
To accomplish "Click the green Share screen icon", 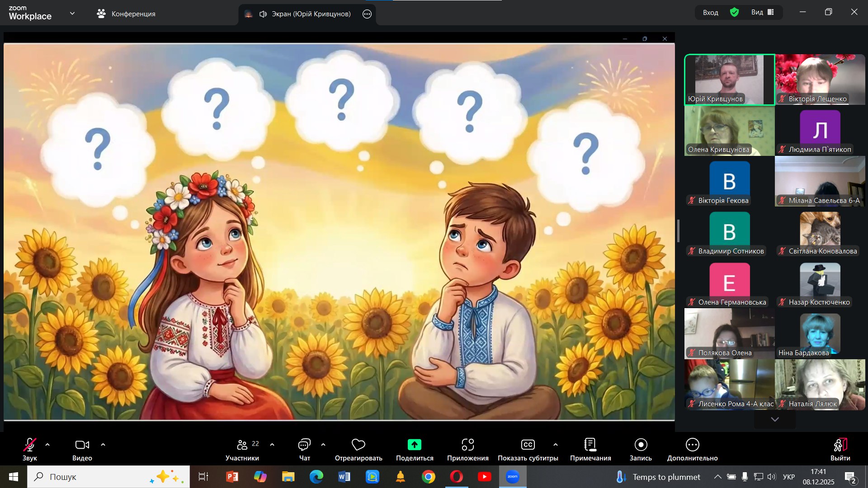I will (x=414, y=445).
